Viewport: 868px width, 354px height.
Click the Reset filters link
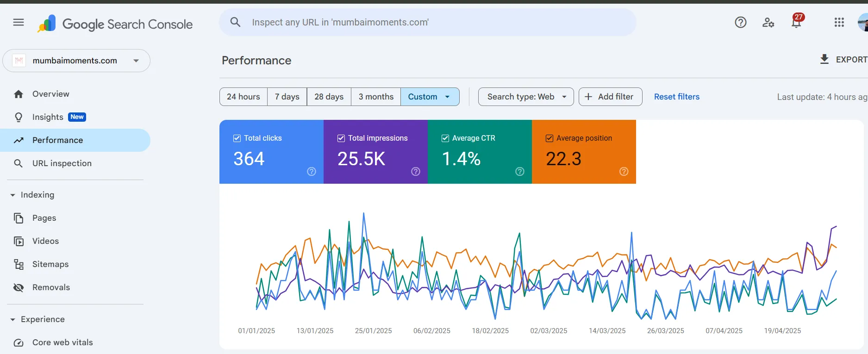coord(676,97)
